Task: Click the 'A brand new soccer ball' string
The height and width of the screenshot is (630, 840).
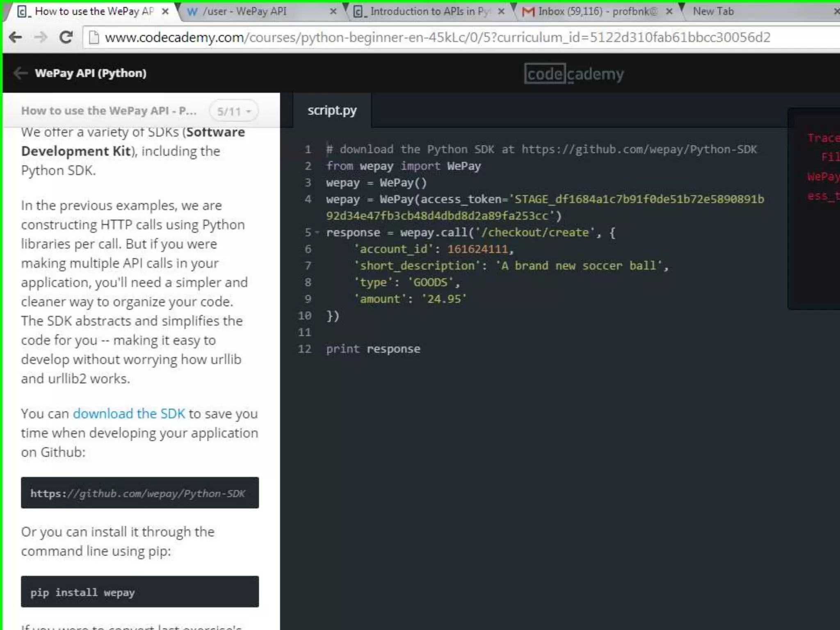Action: click(x=579, y=266)
